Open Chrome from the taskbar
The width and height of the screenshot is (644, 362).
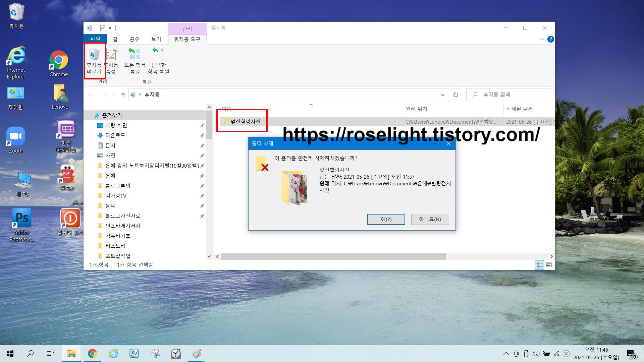click(x=92, y=354)
